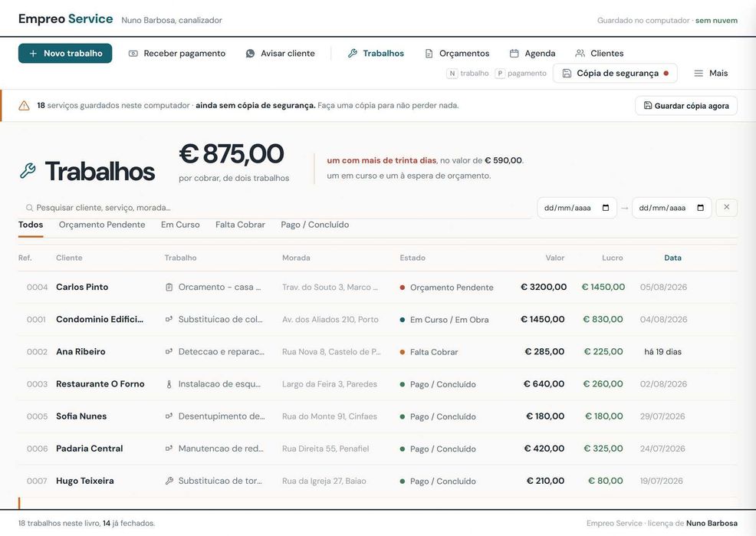Click the red status dot of Orçamento Pendente
Image resolution: width=756 pixels, height=536 pixels.
click(402, 288)
